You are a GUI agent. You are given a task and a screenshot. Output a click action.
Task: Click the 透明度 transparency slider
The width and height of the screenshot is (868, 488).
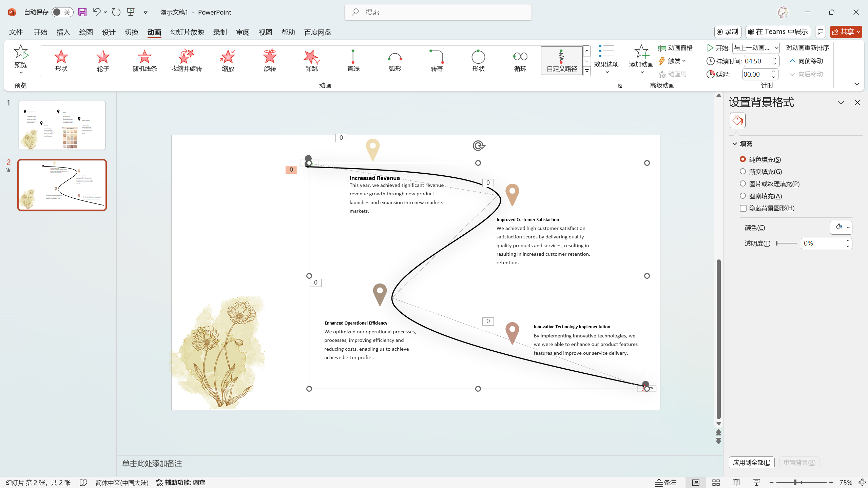(786, 243)
